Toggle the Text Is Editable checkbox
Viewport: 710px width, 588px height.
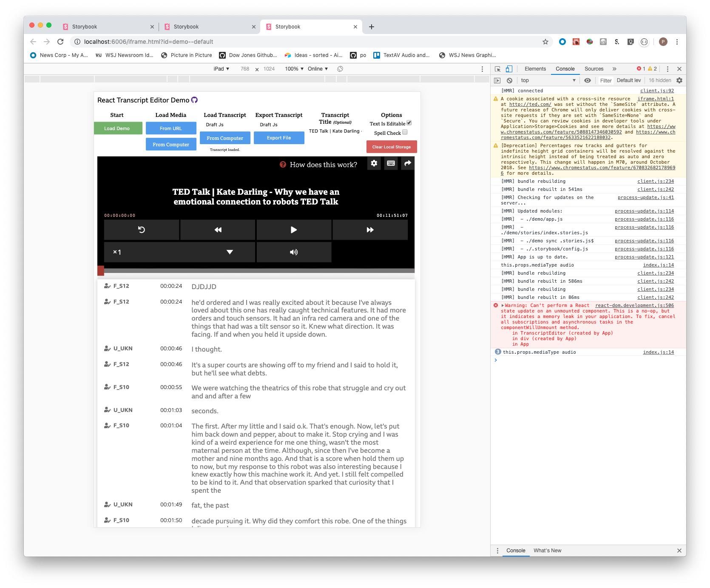pos(409,123)
